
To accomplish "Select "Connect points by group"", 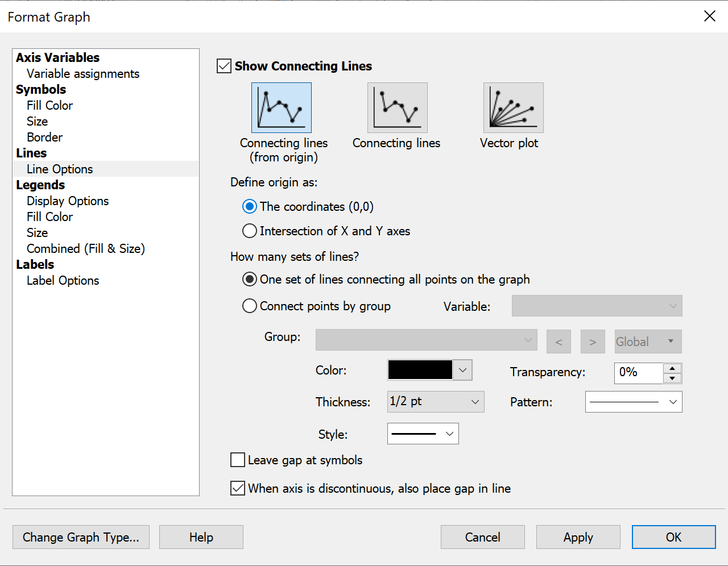I will [x=249, y=306].
